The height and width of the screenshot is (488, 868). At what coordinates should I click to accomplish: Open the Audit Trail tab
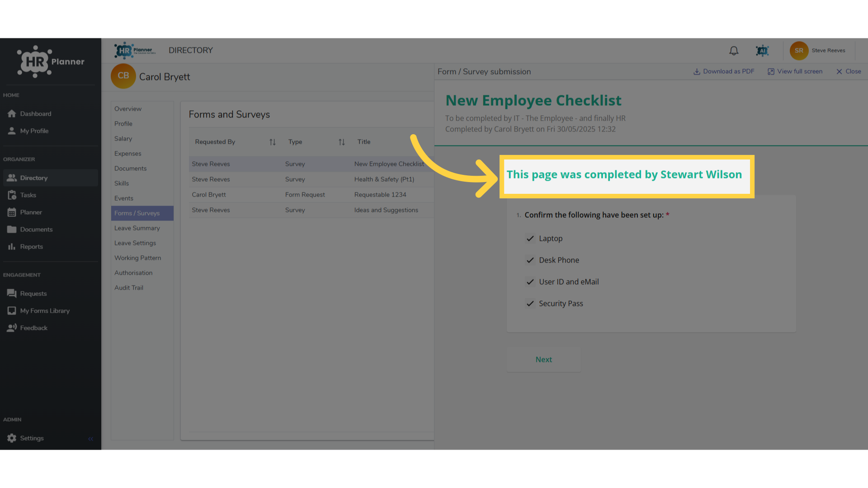click(142, 287)
